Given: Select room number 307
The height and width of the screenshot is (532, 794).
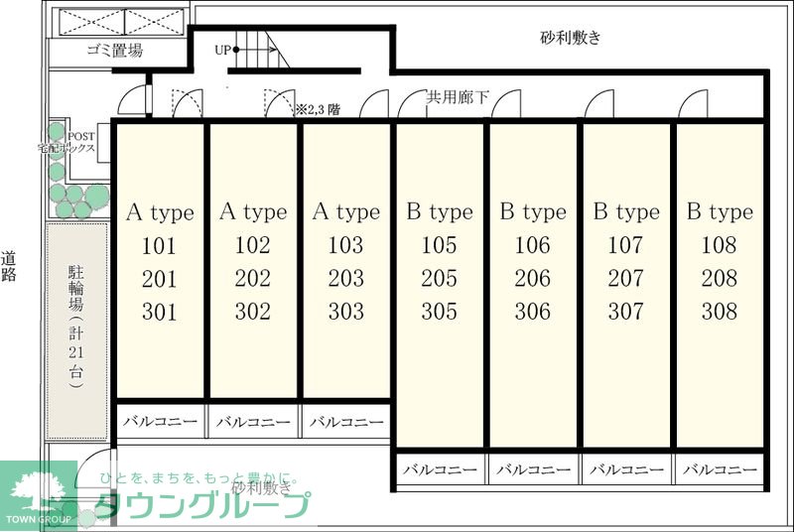Looking at the screenshot, I should pos(625,312).
